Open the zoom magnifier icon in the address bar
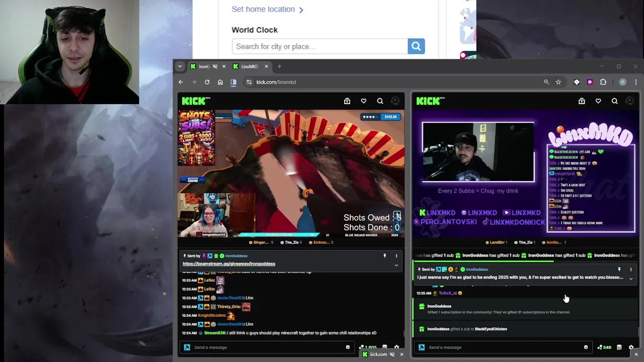This screenshot has height=362, width=644. coord(546,82)
